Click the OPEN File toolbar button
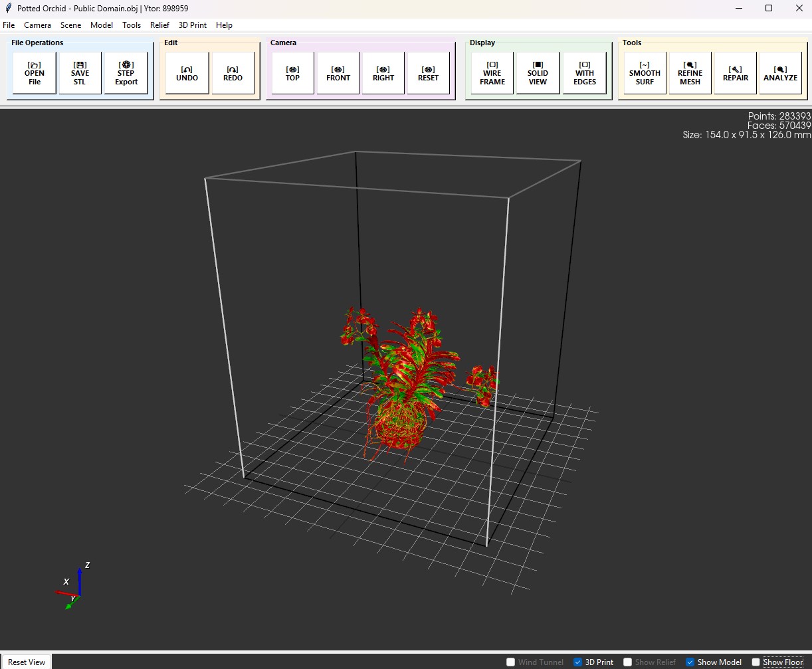 click(35, 73)
